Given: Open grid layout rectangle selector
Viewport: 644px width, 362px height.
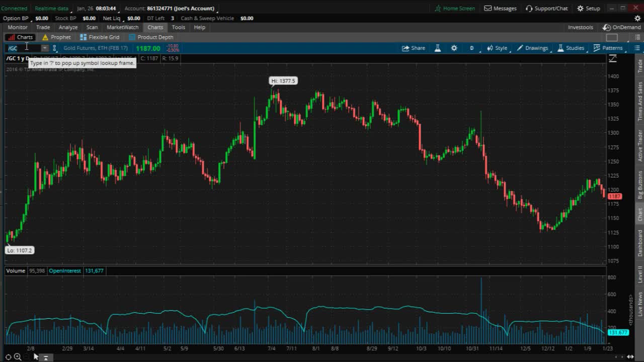Looking at the screenshot, I should click(612, 37).
